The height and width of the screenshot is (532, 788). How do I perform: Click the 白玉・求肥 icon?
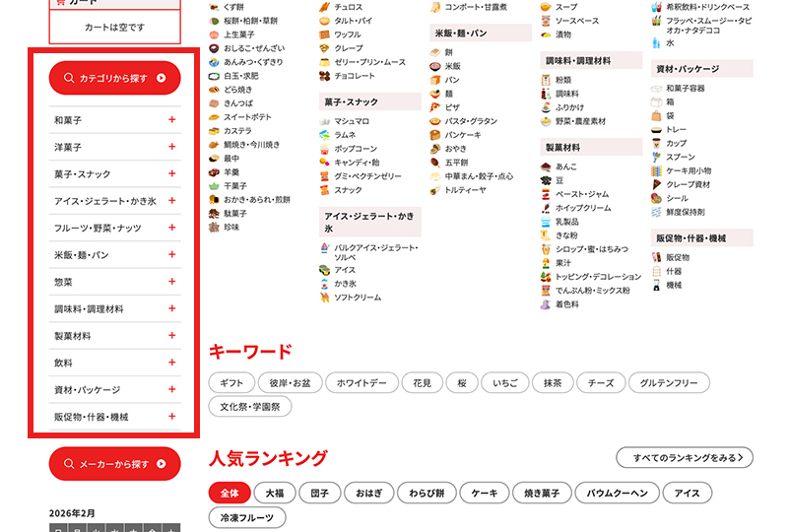click(214, 76)
